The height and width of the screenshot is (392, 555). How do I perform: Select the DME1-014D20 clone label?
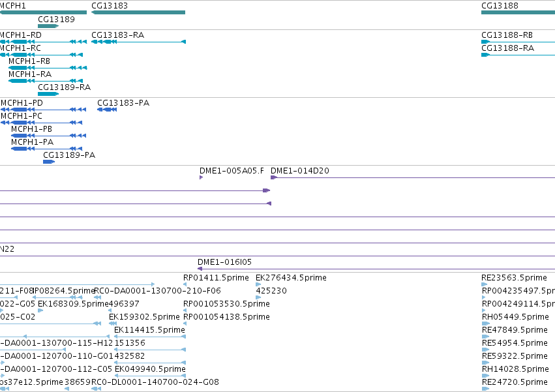point(300,171)
